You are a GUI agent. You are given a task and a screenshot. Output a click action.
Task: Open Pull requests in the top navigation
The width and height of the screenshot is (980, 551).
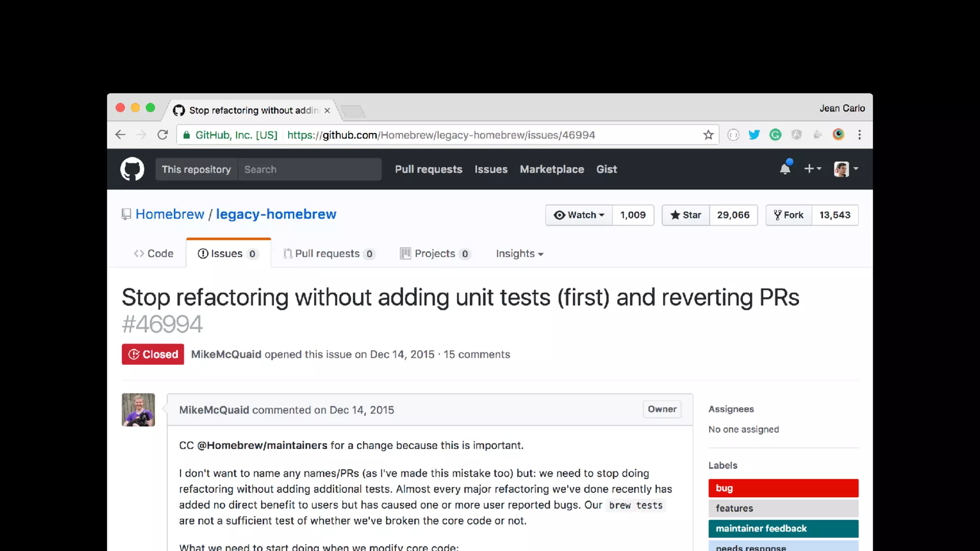[x=429, y=169]
